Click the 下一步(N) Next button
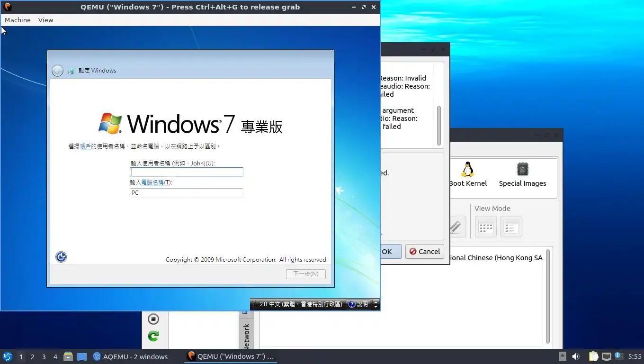The image size is (644, 364). 306,274
